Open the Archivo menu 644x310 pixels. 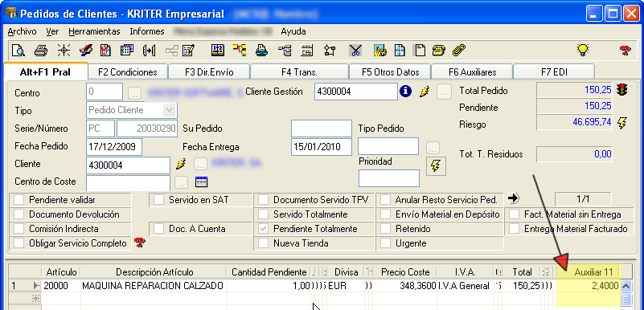point(23,31)
